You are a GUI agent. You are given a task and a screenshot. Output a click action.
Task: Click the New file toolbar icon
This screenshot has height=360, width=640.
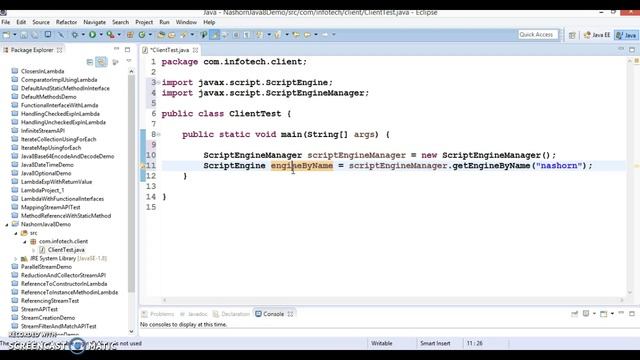(x=7, y=35)
